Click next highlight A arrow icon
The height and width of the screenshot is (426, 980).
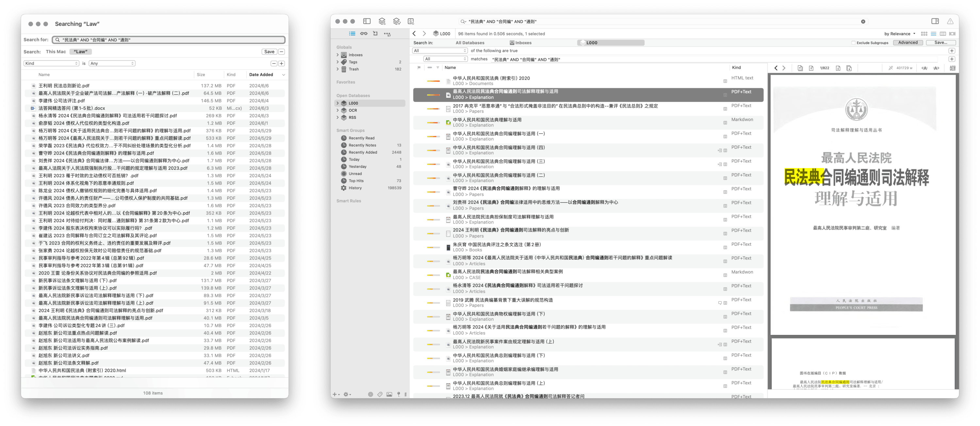click(x=936, y=68)
